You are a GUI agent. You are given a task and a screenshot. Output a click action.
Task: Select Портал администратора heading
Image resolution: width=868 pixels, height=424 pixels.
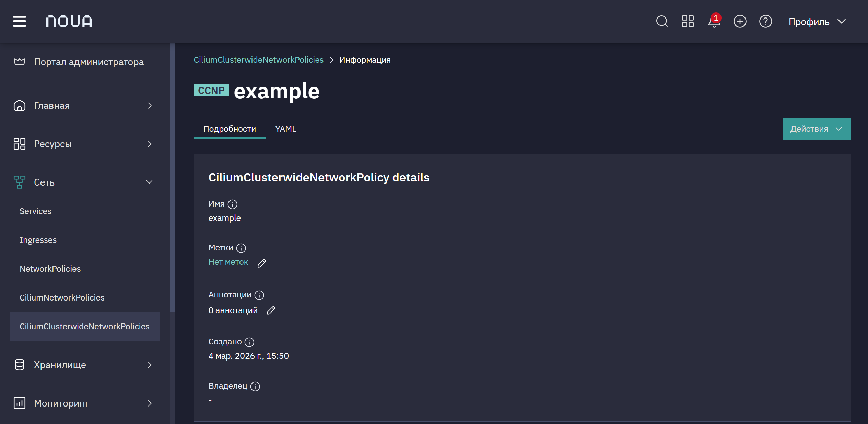pos(89,62)
